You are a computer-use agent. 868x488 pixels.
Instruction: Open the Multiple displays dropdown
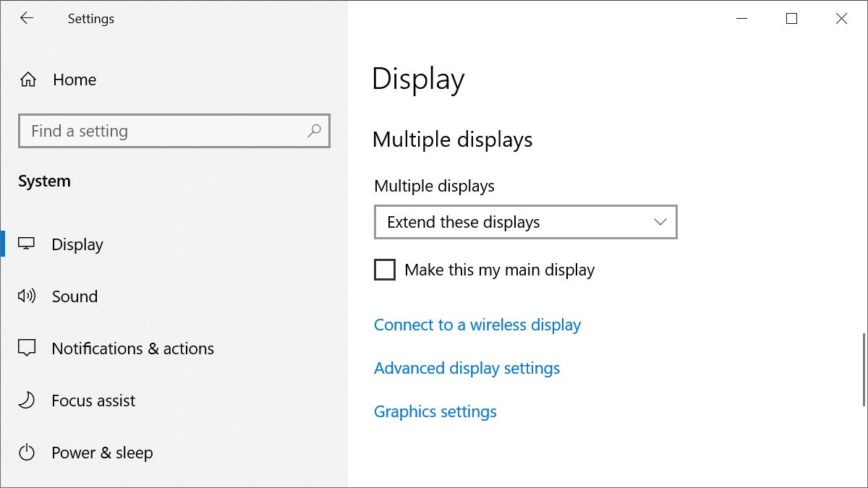tap(525, 222)
